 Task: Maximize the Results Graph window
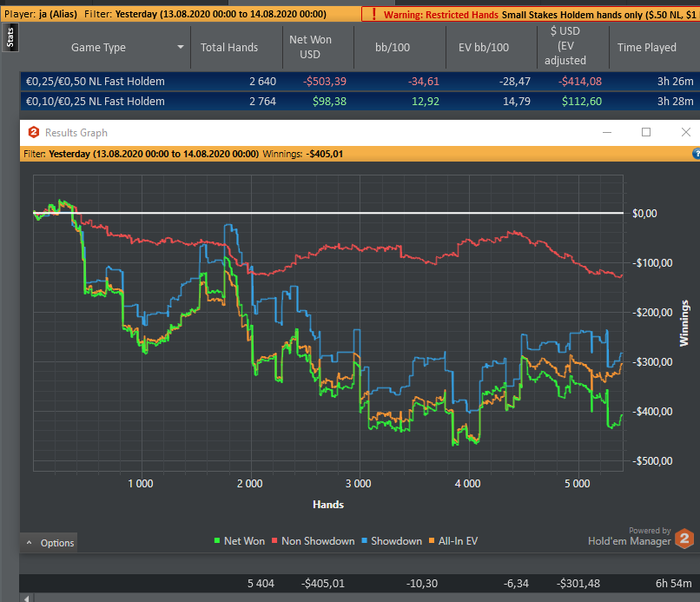646,132
